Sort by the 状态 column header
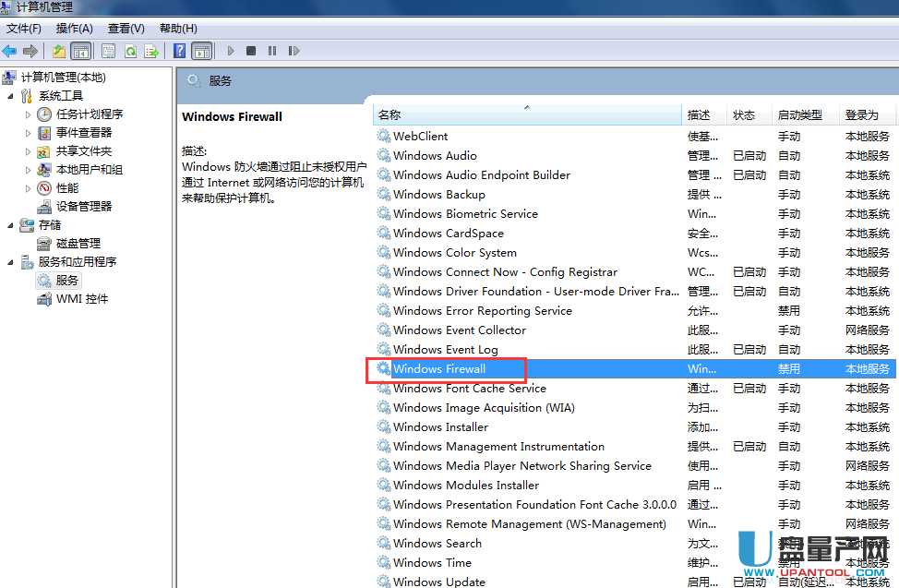The width and height of the screenshot is (899, 588). click(749, 114)
